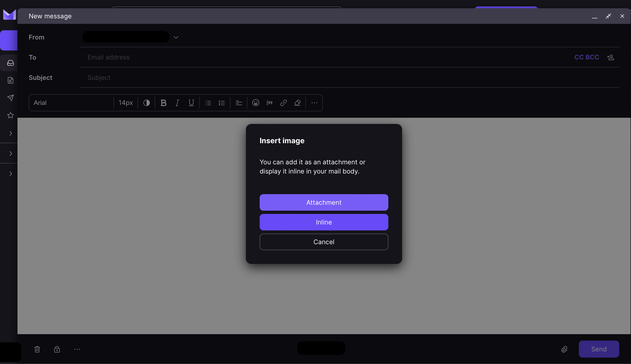Viewport: 631px width, 364px height.
Task: Send the message
Action: (x=599, y=349)
